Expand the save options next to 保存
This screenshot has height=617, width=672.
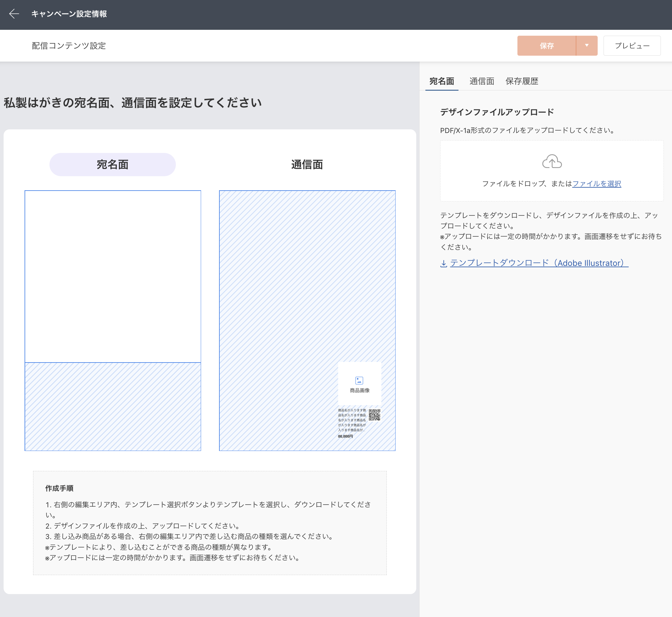(587, 46)
